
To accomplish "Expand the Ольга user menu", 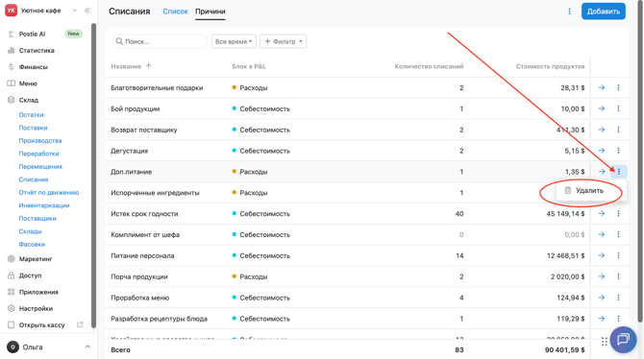I will (x=87, y=347).
